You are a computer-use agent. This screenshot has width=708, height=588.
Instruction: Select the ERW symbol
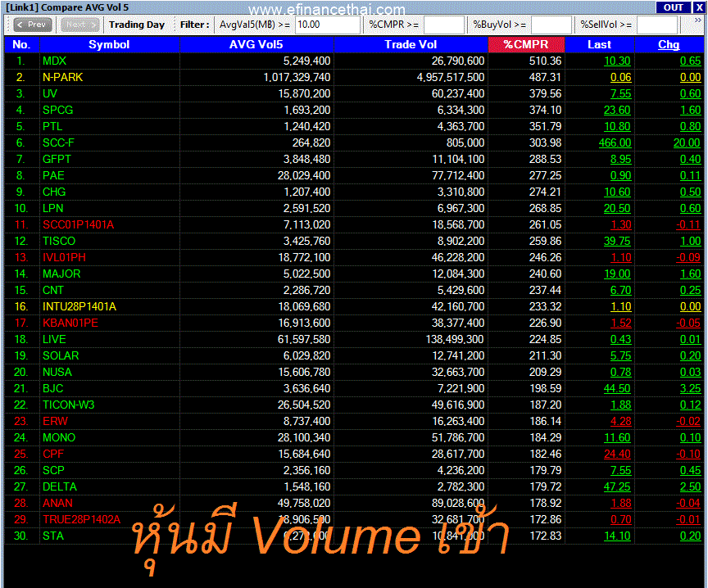click(55, 421)
